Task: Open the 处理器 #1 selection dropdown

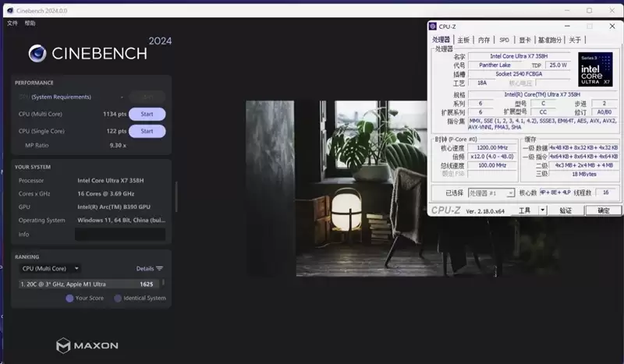Action: [x=491, y=193]
